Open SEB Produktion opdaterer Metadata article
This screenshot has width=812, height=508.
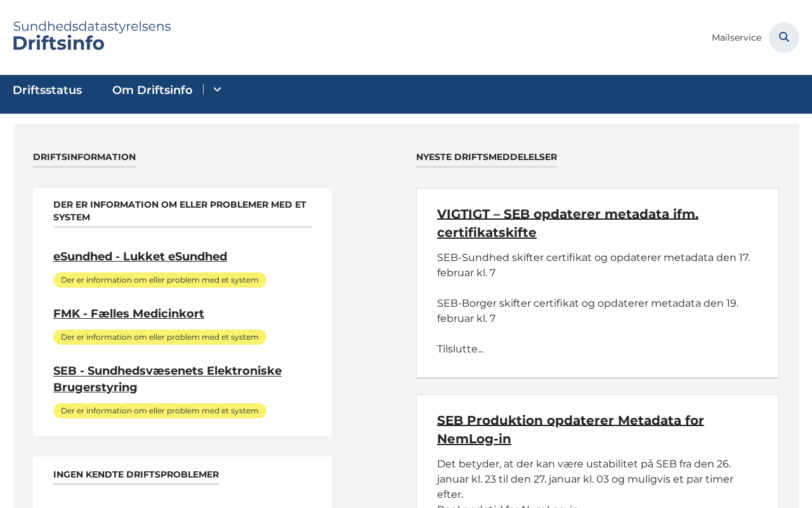pyautogui.click(x=570, y=429)
